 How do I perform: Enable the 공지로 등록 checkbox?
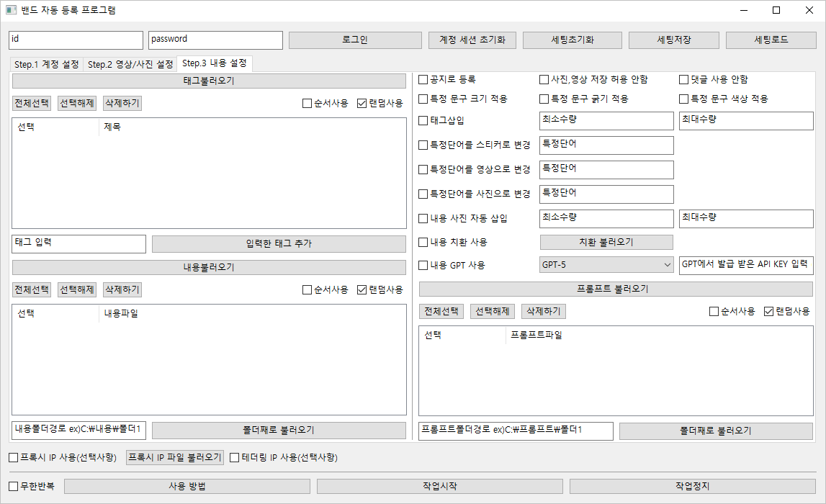coord(423,79)
